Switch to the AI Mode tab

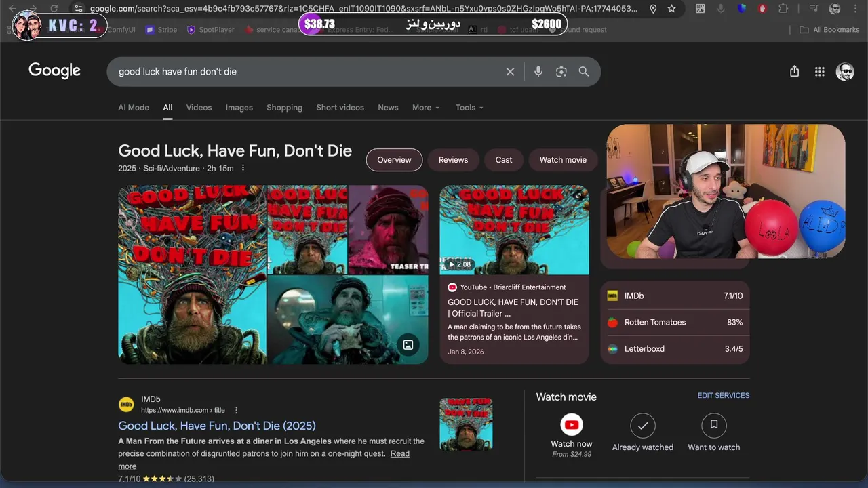[x=134, y=108]
